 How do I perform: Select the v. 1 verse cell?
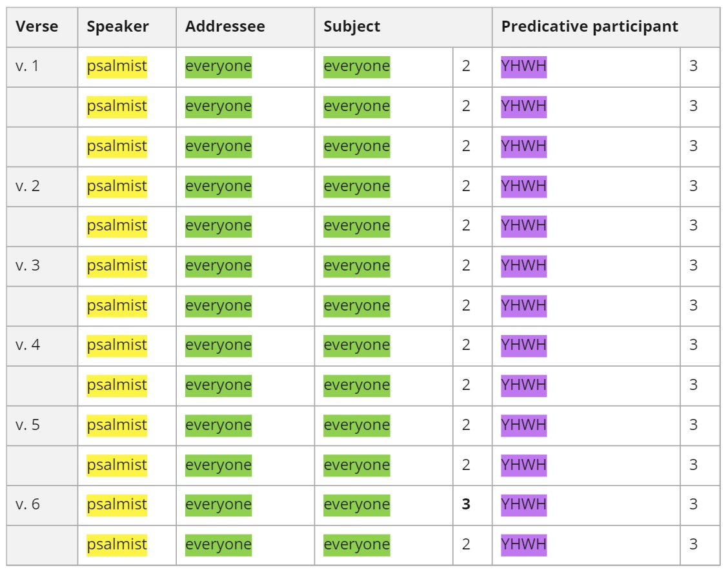coord(28,66)
